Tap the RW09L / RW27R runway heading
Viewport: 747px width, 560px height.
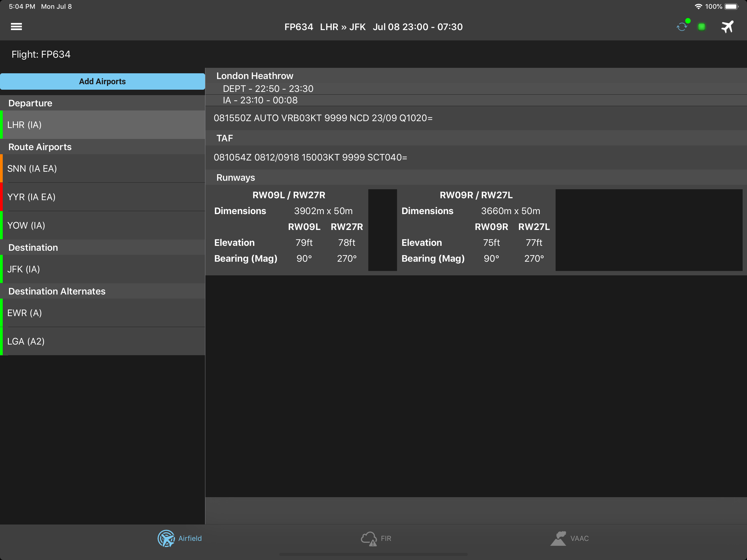(289, 195)
